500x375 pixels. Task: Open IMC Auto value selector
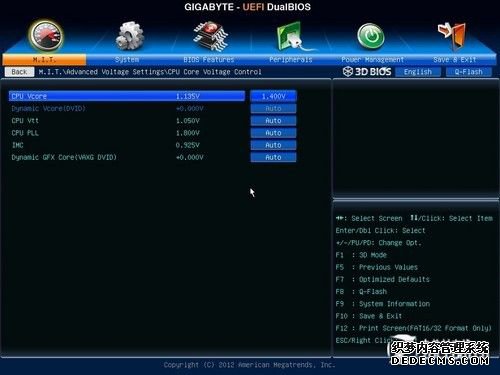pos(273,145)
